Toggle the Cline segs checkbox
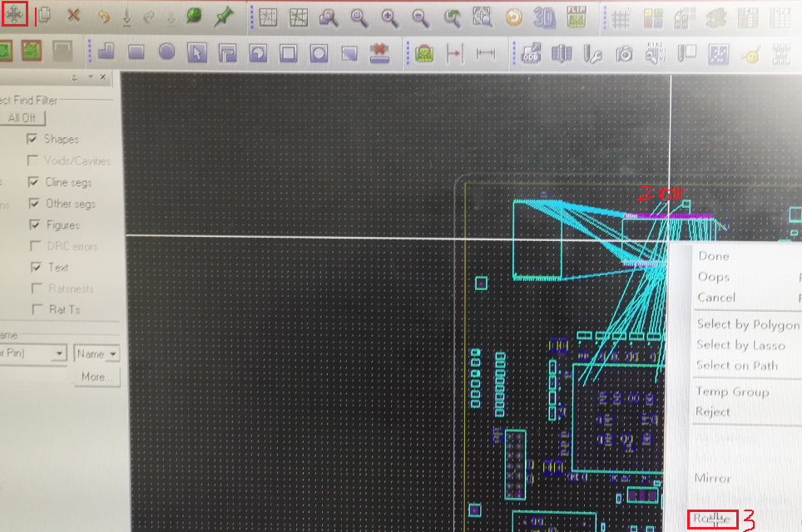Screen dimensions: 802x532 (33, 182)
